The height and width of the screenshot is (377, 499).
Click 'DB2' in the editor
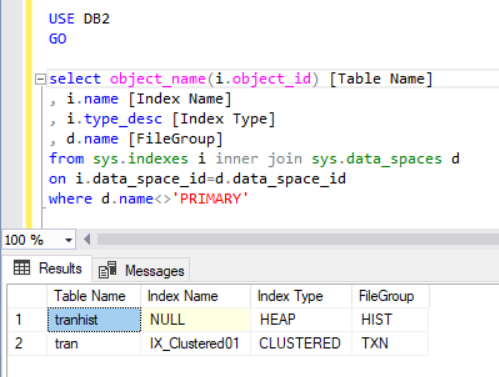point(96,19)
